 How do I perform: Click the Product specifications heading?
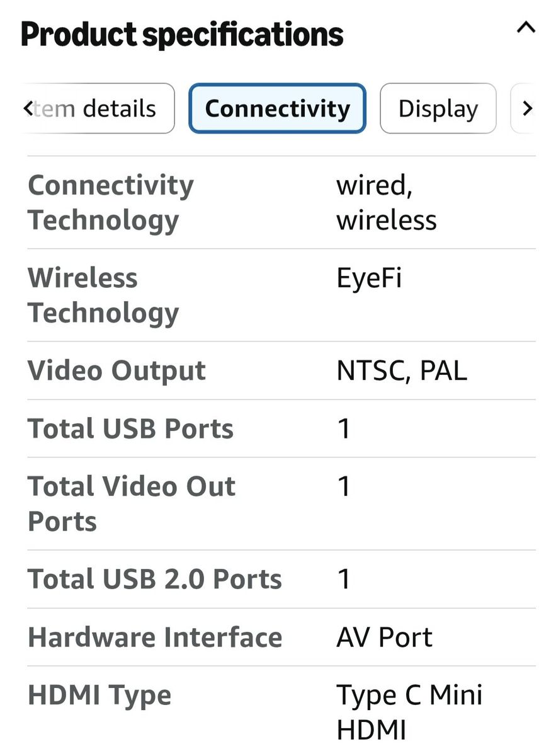[x=182, y=34]
